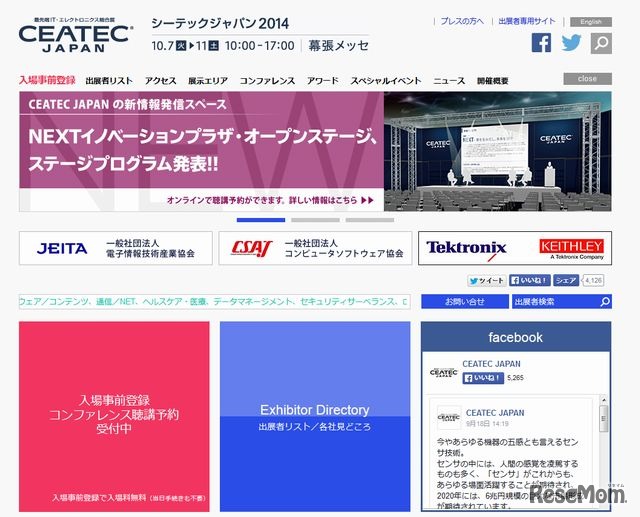The width and height of the screenshot is (640, 517).
Task: Open the ニュース menu item
Action: click(x=449, y=81)
